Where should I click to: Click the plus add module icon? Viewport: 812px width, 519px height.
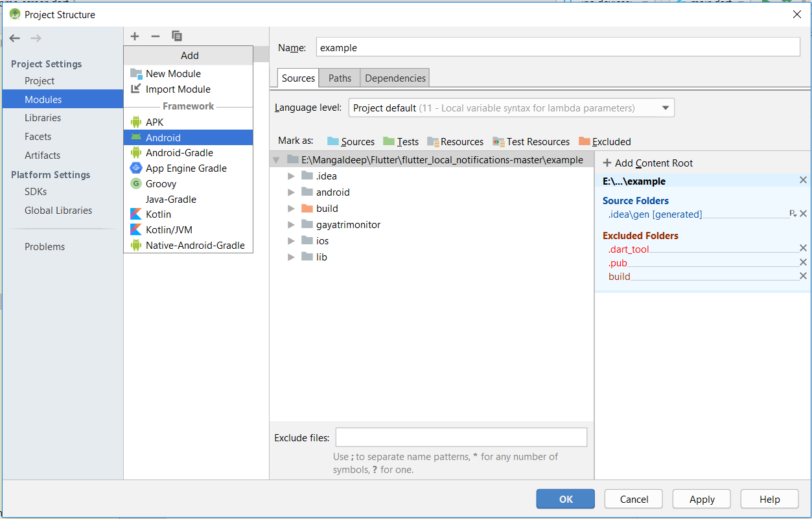click(x=135, y=36)
